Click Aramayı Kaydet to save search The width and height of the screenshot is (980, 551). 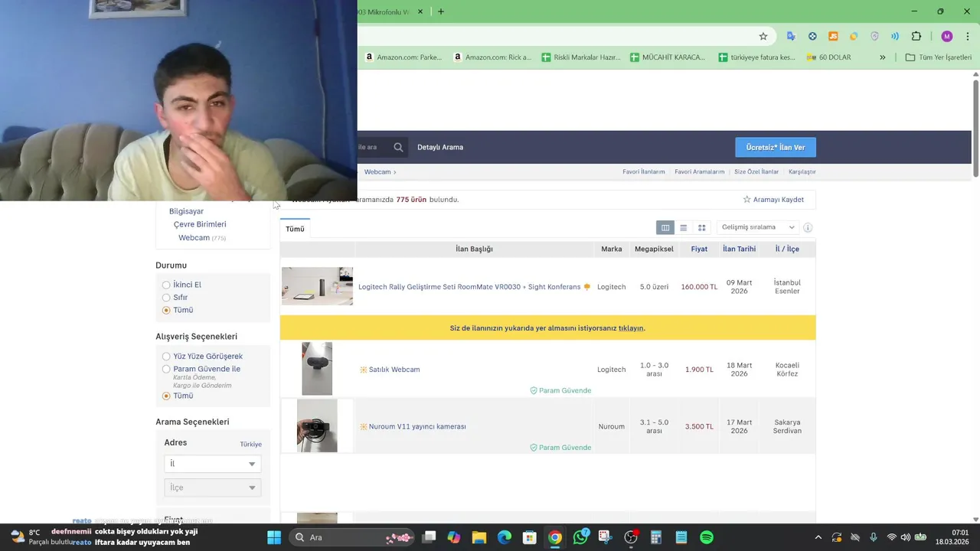pos(773,200)
